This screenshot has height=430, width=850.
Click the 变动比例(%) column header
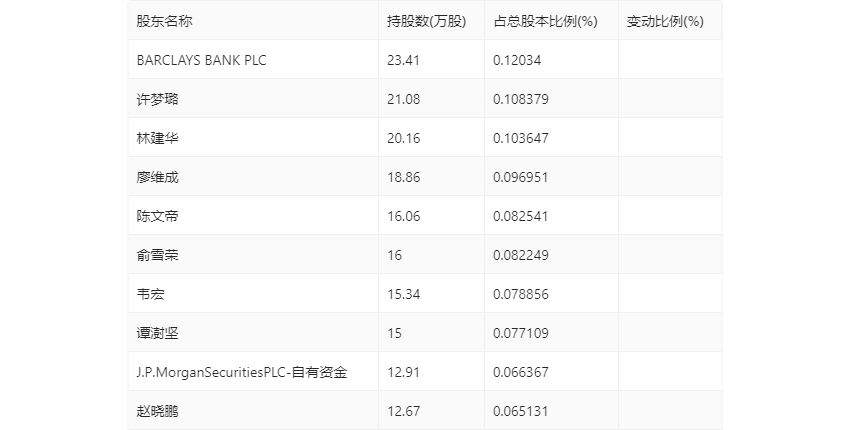pos(665,21)
